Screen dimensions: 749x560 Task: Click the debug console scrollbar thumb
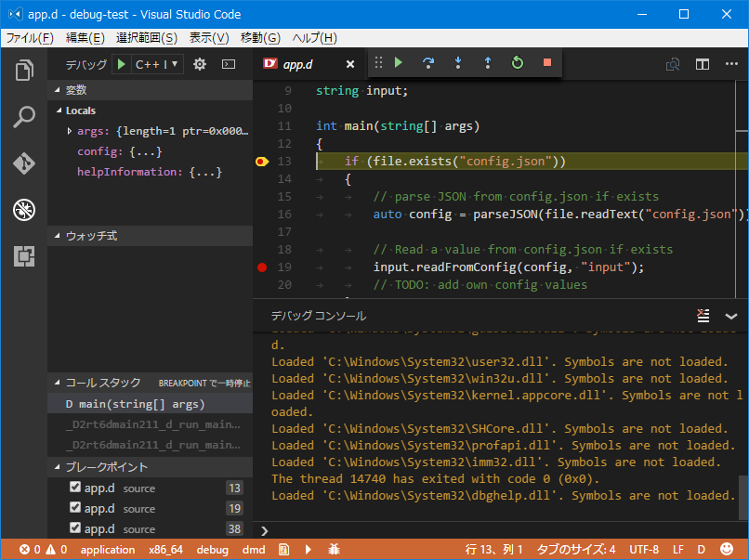coord(743,497)
